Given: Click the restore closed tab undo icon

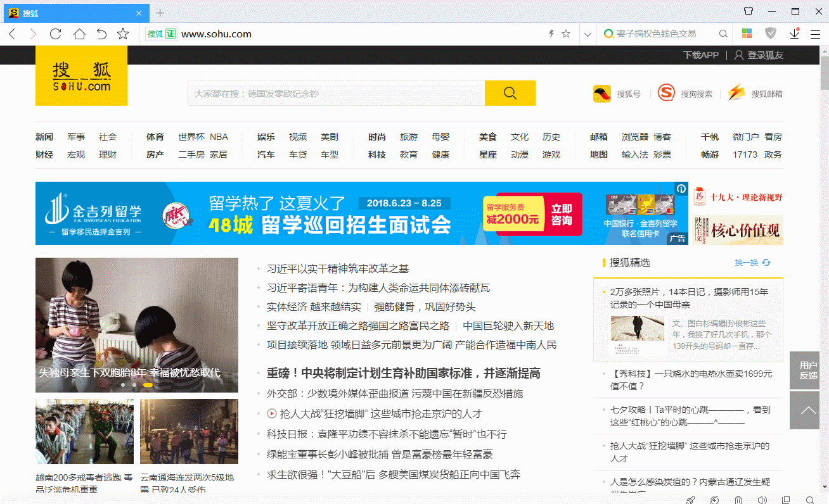Looking at the screenshot, I should pos(101,34).
